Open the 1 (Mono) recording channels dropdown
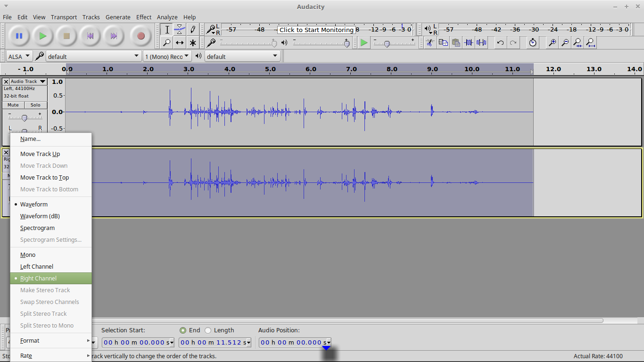The height and width of the screenshot is (362, 644). point(167,57)
